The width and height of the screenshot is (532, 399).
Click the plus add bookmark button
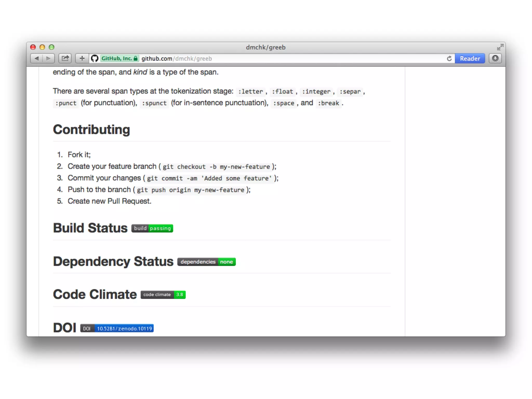[82, 58]
